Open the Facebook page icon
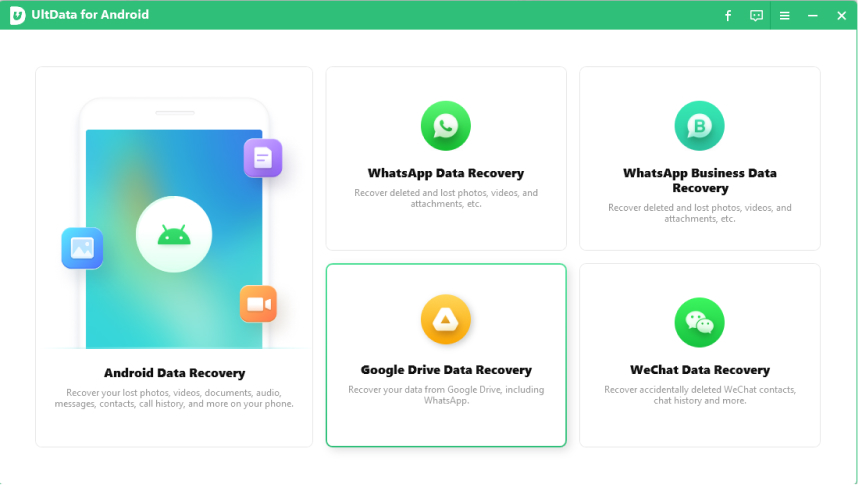Image resolution: width=858 pixels, height=485 pixels. pyautogui.click(x=728, y=15)
